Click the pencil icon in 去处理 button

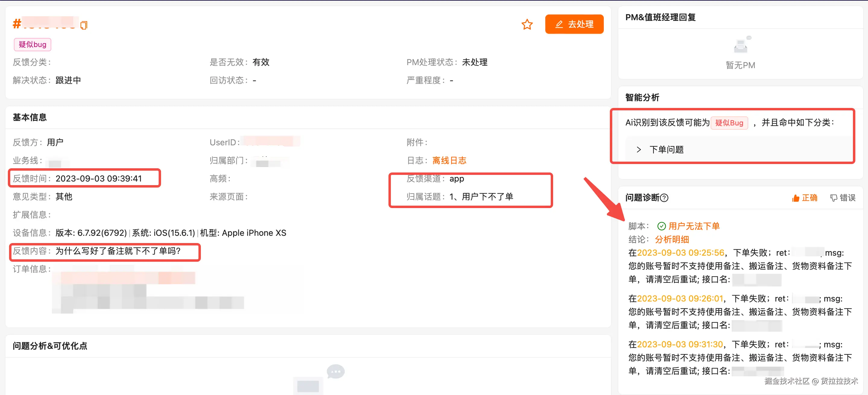pyautogui.click(x=559, y=24)
